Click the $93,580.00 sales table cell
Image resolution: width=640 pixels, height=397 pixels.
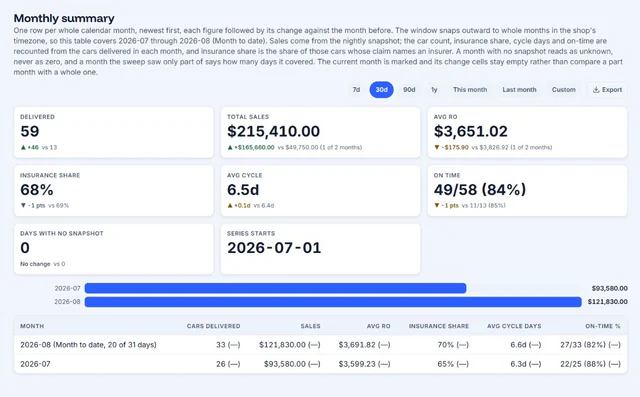point(292,364)
